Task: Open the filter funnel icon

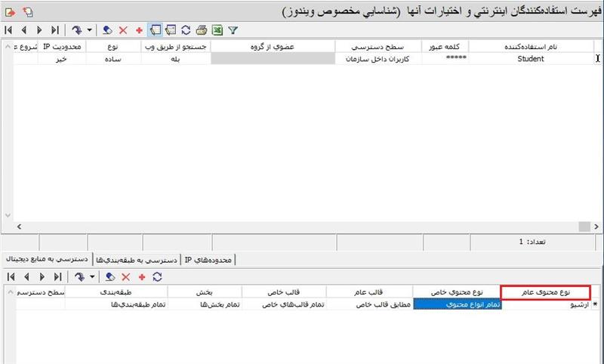Action: pos(233,30)
